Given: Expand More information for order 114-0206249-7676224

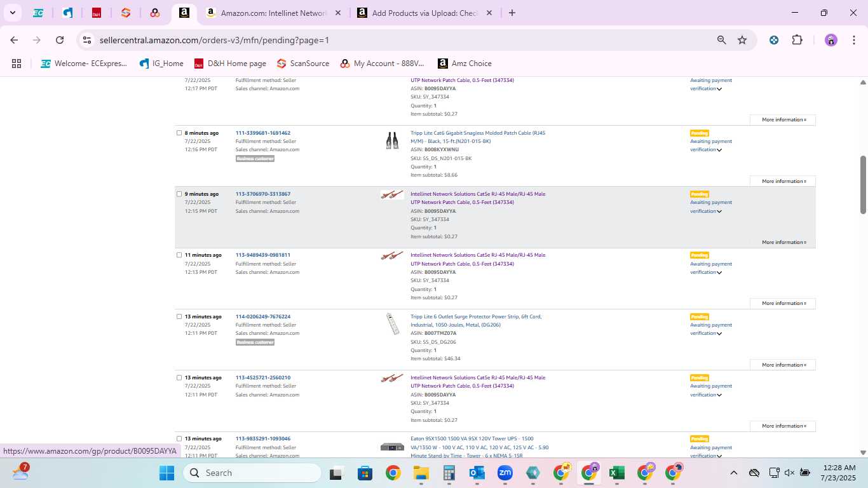Looking at the screenshot, I should (x=783, y=365).
